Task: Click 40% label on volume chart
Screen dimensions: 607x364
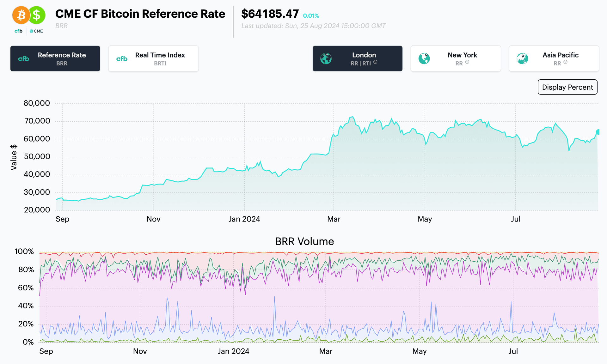Action: [x=26, y=306]
